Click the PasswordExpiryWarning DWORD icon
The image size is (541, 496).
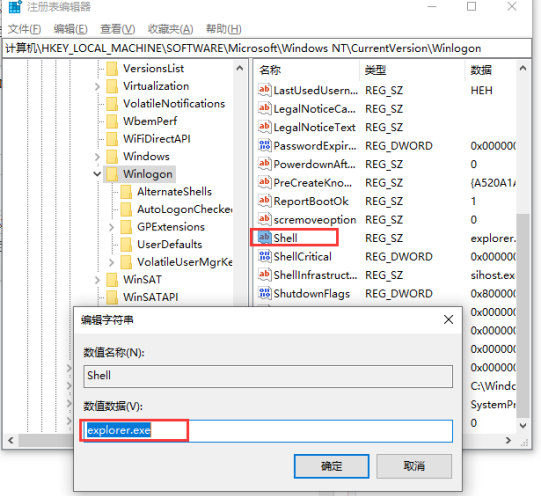tap(265, 146)
